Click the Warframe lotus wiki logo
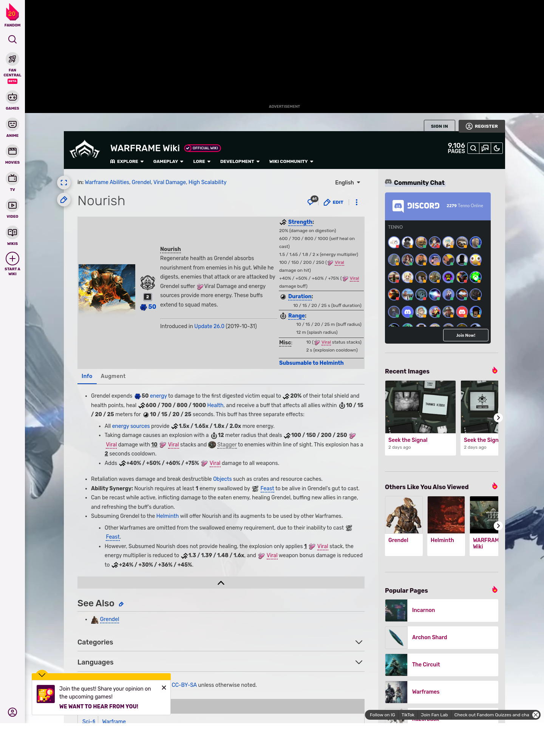 tap(85, 150)
